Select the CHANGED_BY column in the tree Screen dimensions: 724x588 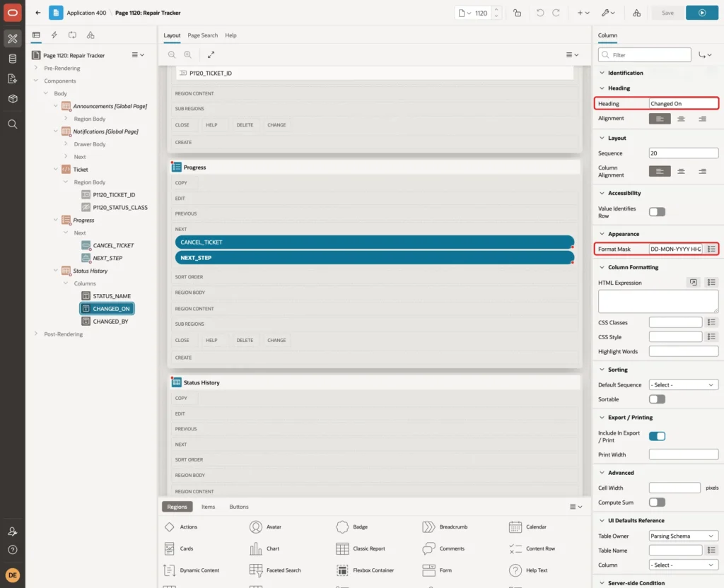110,322
